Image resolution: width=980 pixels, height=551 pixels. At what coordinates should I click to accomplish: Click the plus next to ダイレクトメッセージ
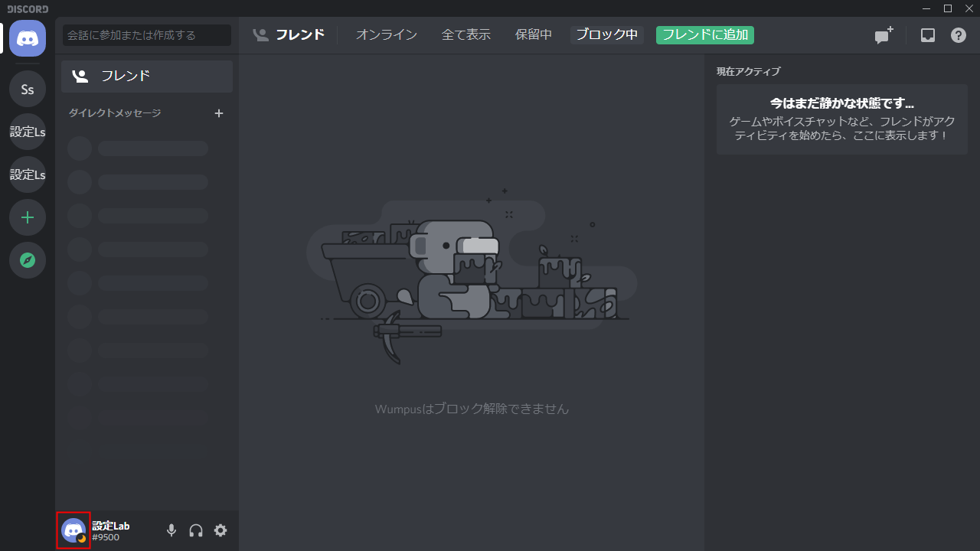tap(219, 113)
